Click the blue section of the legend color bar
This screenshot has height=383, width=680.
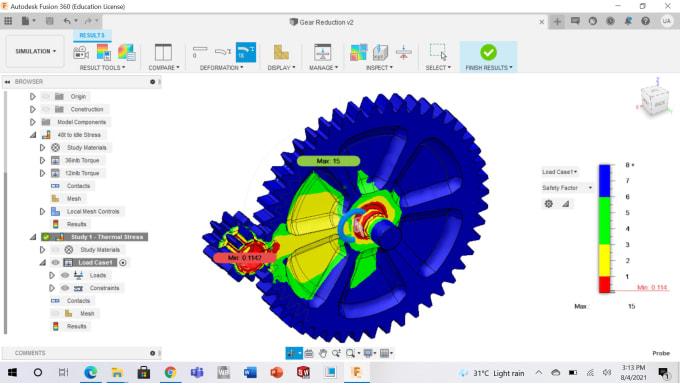click(x=605, y=180)
